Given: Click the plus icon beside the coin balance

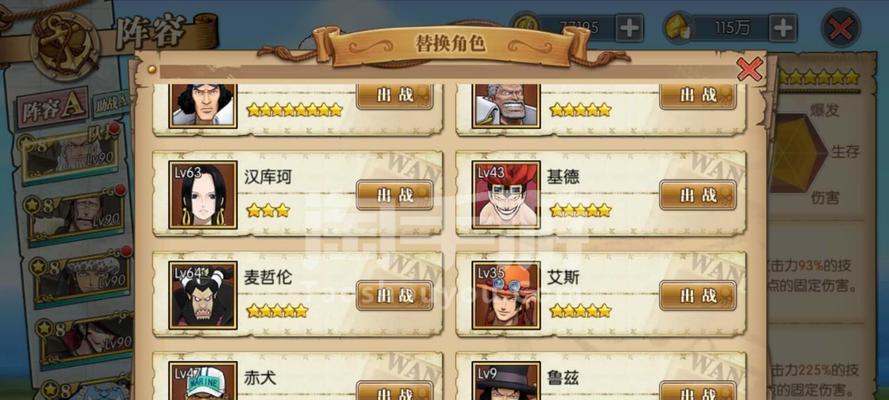Looking at the screenshot, I should 629,27.
